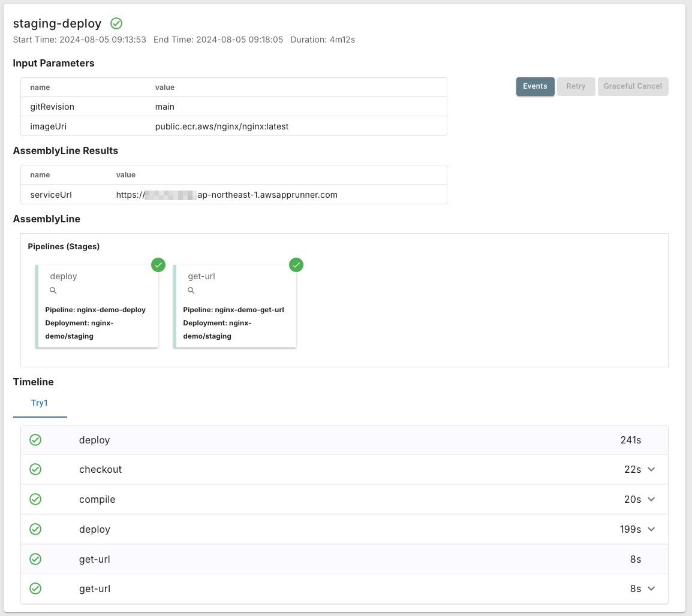Expand the 199s deploy step chevron

coord(651,529)
